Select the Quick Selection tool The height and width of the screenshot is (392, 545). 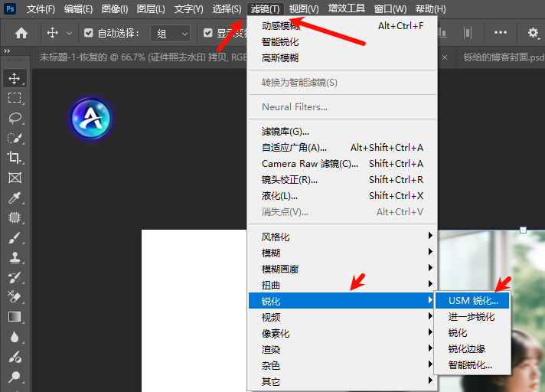click(x=15, y=138)
